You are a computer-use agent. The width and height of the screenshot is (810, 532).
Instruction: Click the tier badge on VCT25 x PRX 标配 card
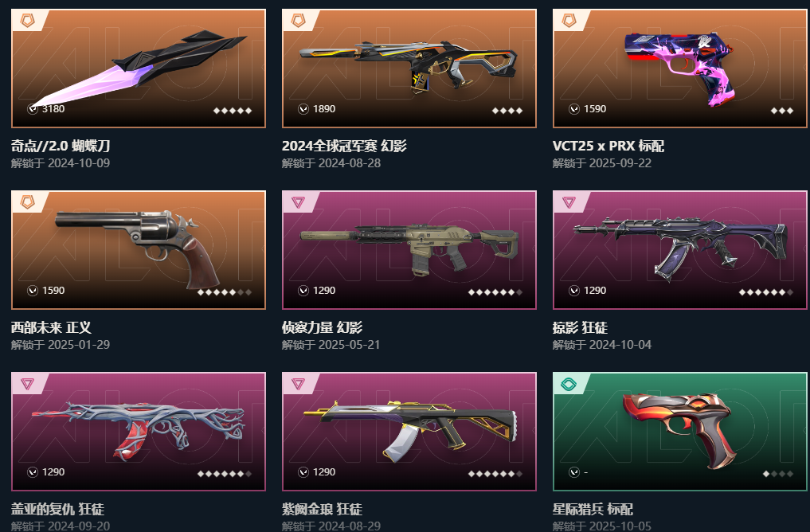tap(569, 21)
